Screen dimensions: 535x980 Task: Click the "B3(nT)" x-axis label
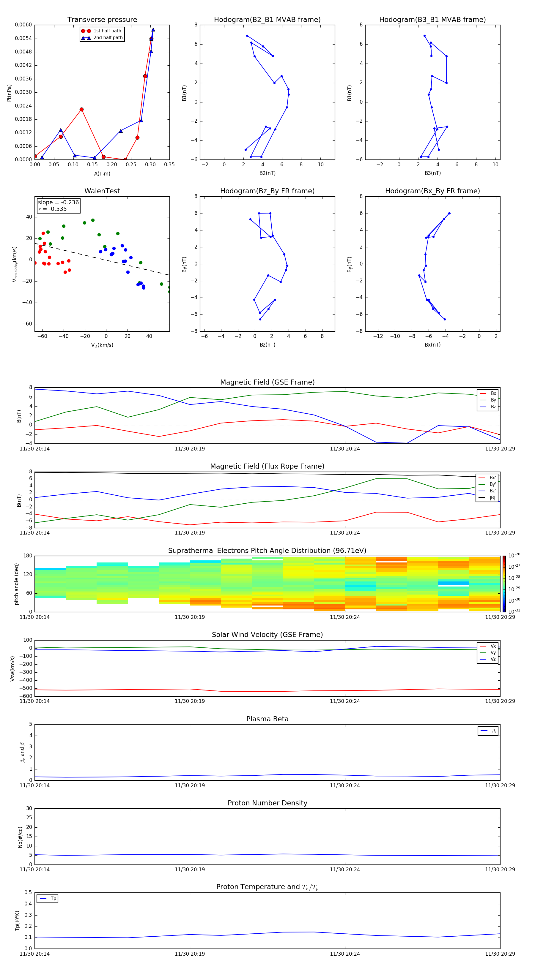[x=432, y=173]
